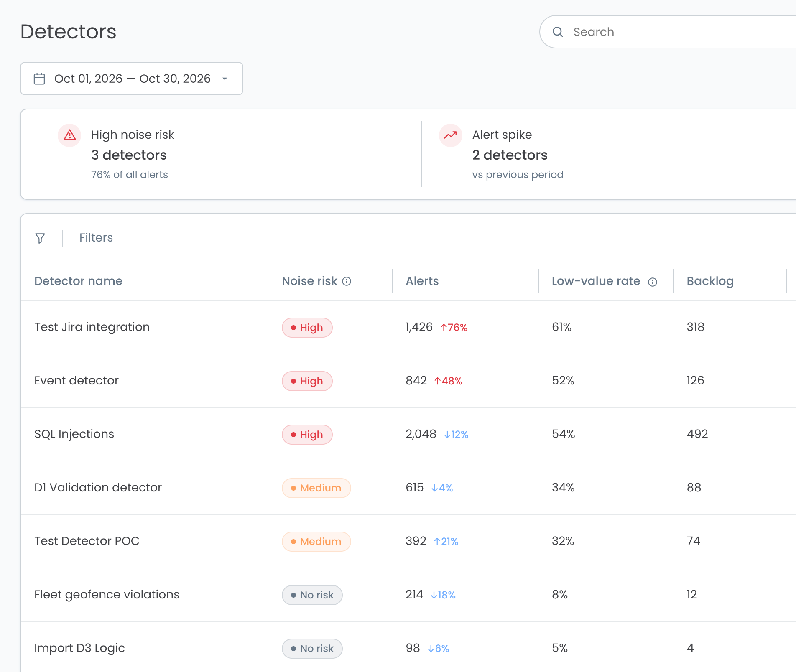Open D1 Validation detector row
The width and height of the screenshot is (796, 672).
(408, 488)
